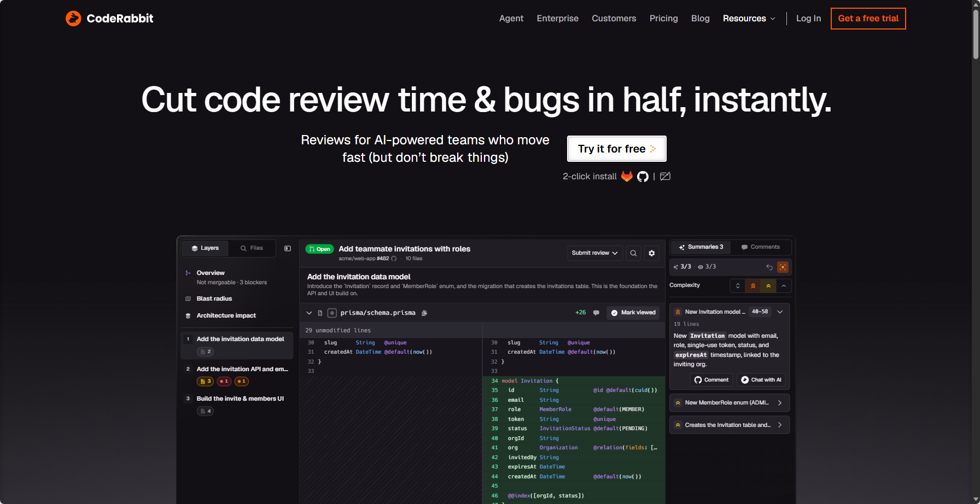Image resolution: width=980 pixels, height=504 pixels.
Task: Click the comment bubble icon beside +26
Action: (x=596, y=313)
